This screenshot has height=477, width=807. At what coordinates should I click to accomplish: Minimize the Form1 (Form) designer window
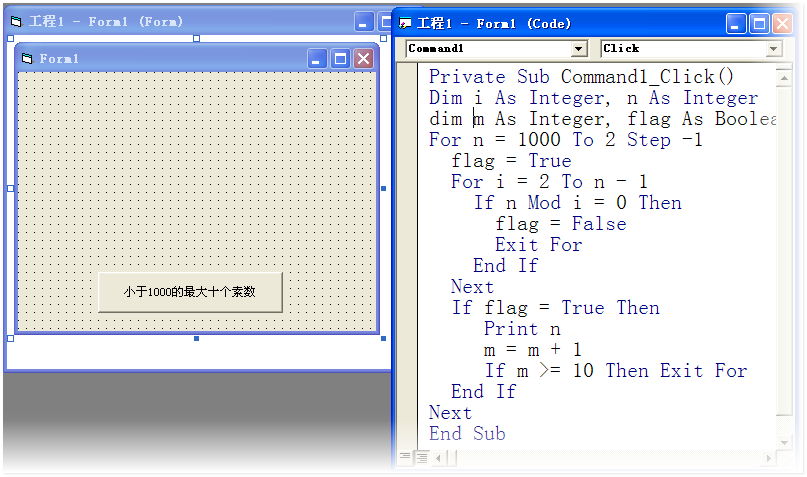(x=363, y=22)
